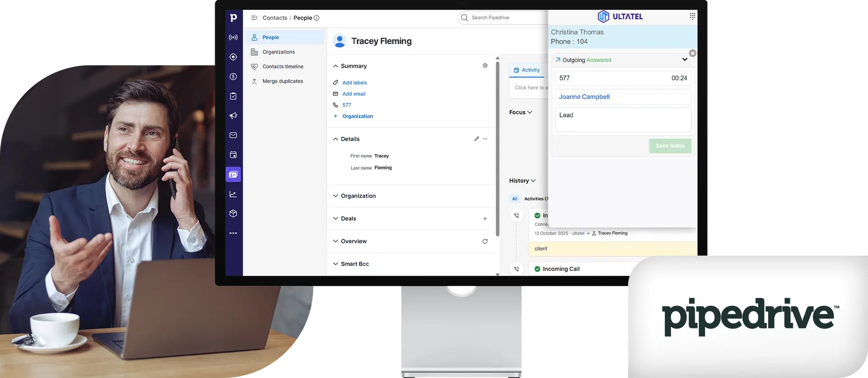The height and width of the screenshot is (378, 868).
Task: Collapse the sidebar menu toggle
Action: (x=255, y=18)
